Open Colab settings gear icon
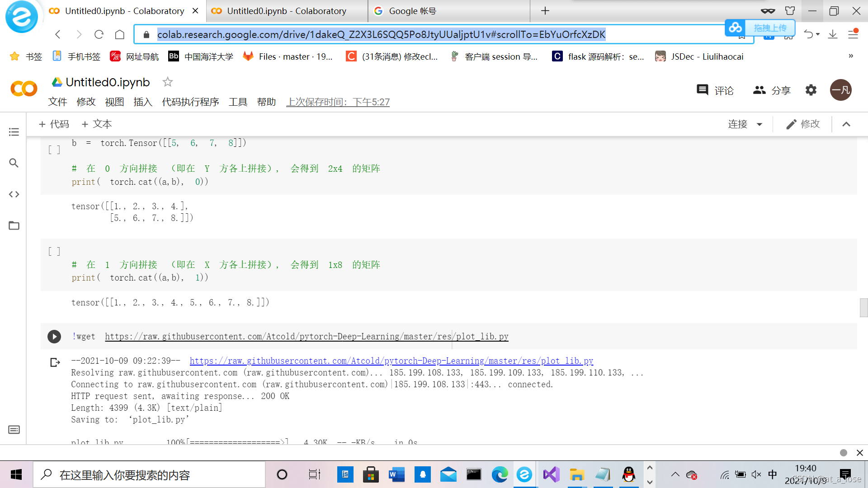This screenshot has width=868, height=488. click(811, 90)
